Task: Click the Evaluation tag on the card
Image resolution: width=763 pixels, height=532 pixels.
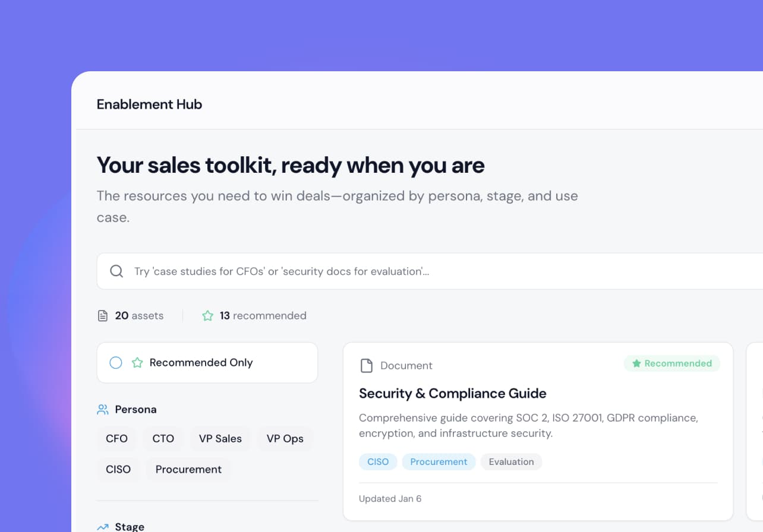Action: click(511, 462)
